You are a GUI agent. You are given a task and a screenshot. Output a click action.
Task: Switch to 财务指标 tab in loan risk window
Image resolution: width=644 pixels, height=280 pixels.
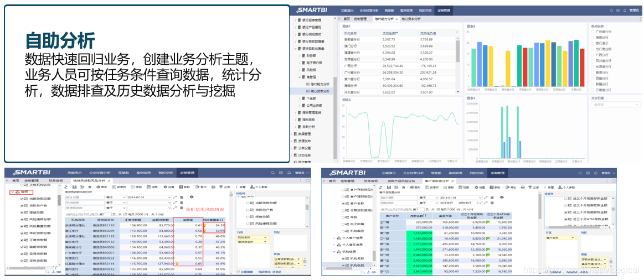point(55,180)
